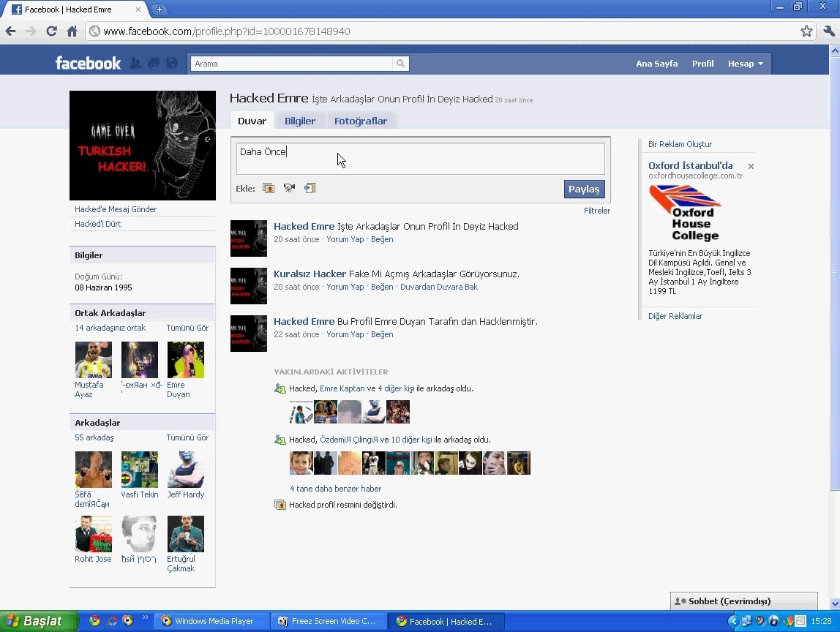This screenshot has height=632, width=840.
Task: Navigate forward in browser
Action: pyautogui.click(x=31, y=31)
